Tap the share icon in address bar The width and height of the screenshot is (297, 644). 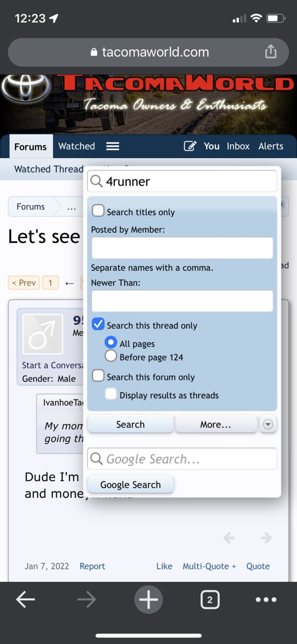[x=270, y=51]
